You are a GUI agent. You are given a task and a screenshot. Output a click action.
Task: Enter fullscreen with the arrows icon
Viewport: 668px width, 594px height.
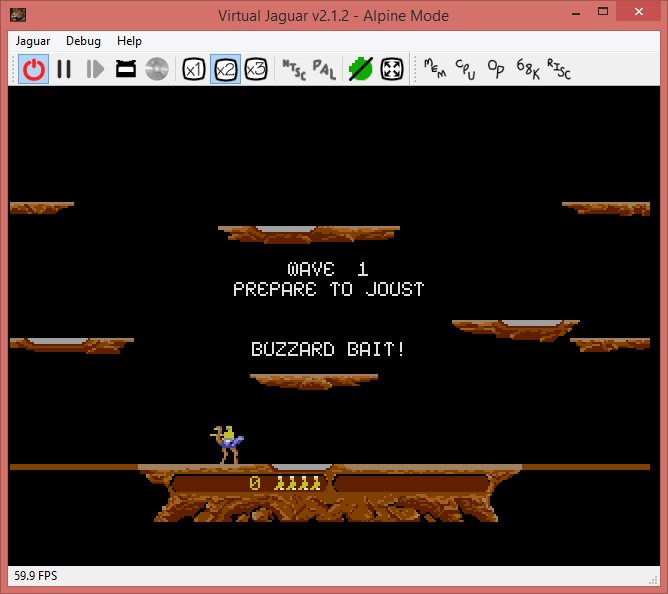(x=392, y=69)
